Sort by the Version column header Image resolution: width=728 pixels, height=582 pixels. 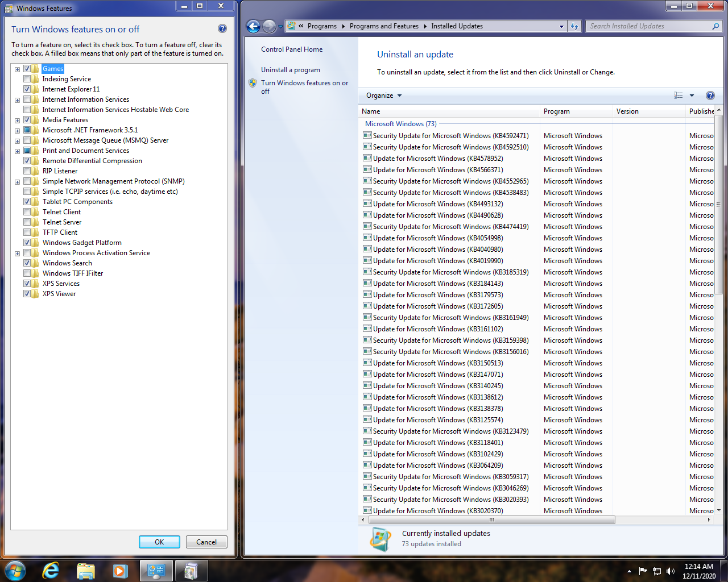pos(649,111)
